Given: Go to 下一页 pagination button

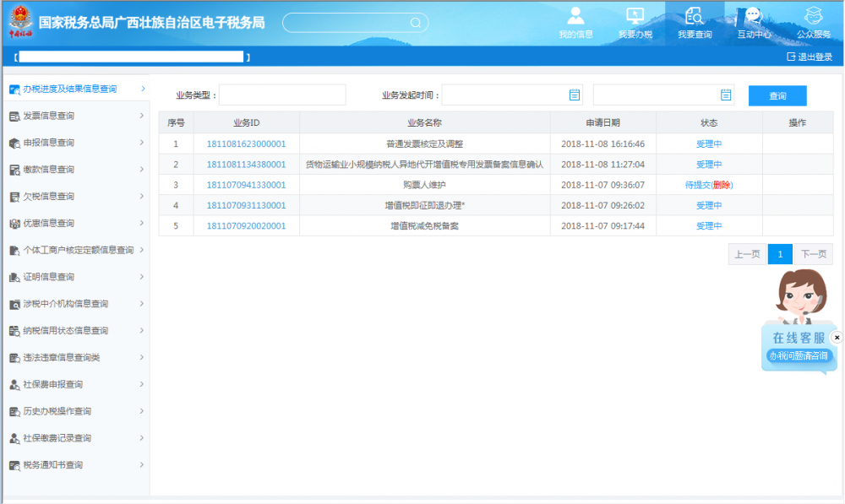Looking at the screenshot, I should [x=813, y=254].
